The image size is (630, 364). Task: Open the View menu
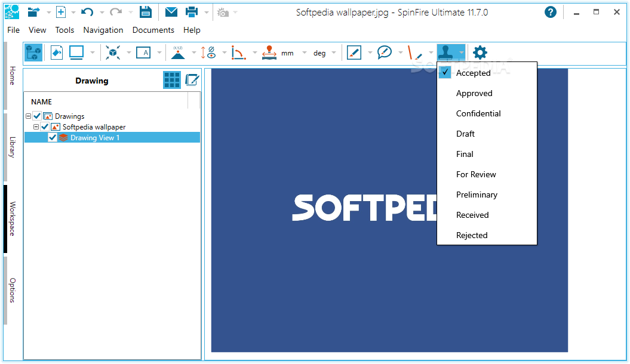tap(38, 30)
